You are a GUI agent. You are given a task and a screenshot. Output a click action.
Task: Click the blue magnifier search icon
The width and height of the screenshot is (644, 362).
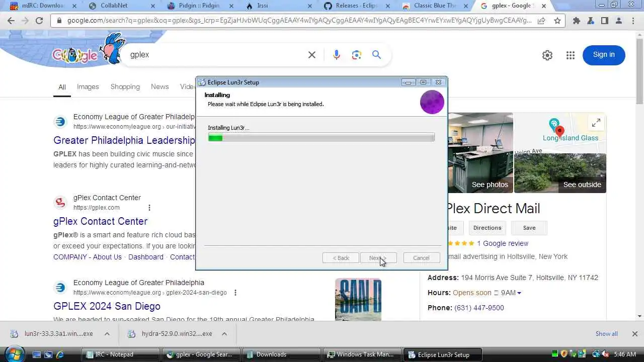376,55
